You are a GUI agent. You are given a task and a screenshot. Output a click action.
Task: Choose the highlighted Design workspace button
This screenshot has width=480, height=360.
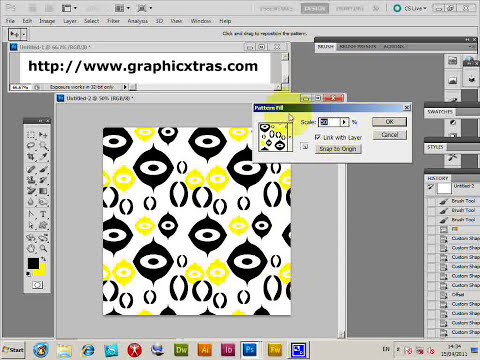tap(315, 9)
